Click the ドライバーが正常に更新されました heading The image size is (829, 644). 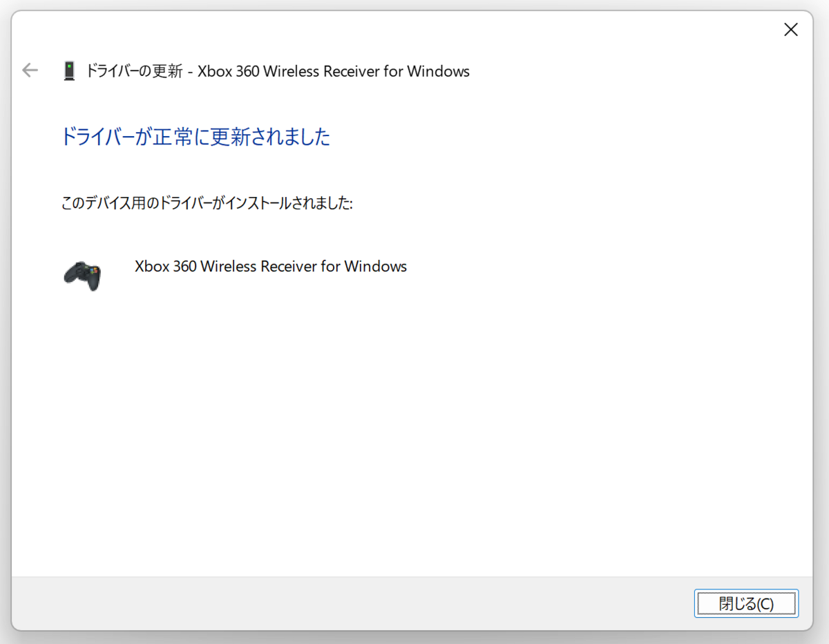(196, 136)
